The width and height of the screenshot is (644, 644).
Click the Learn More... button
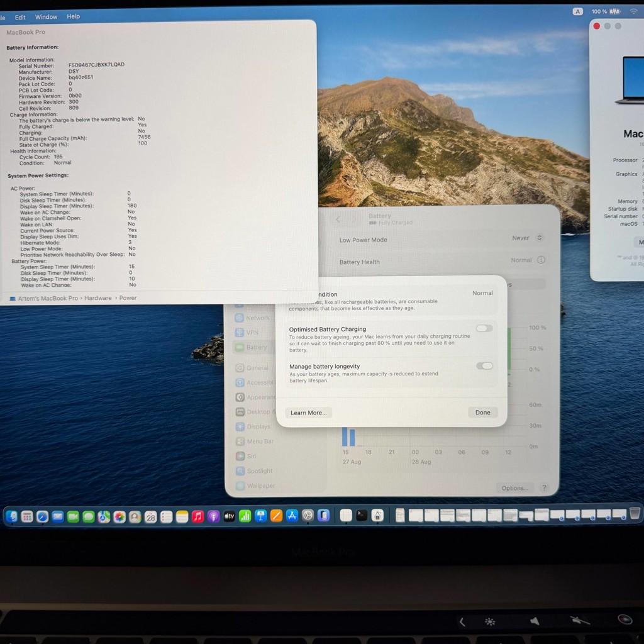[308, 413]
